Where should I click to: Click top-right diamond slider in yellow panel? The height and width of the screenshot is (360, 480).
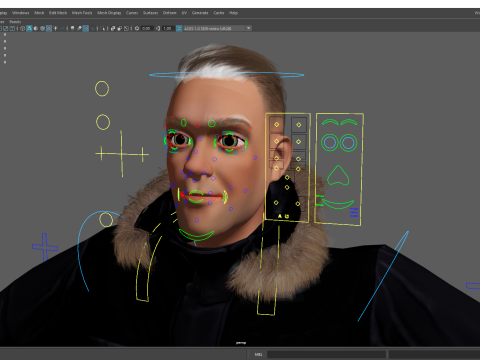point(299,125)
